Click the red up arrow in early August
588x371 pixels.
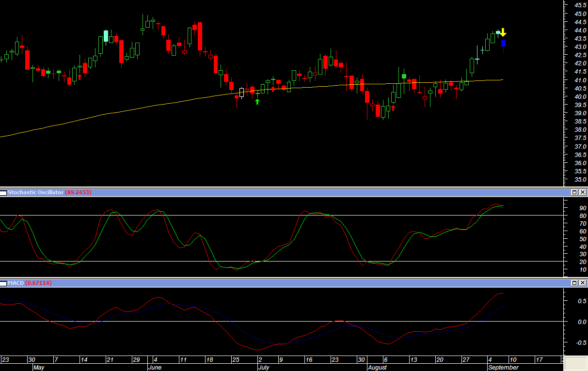pos(393,108)
